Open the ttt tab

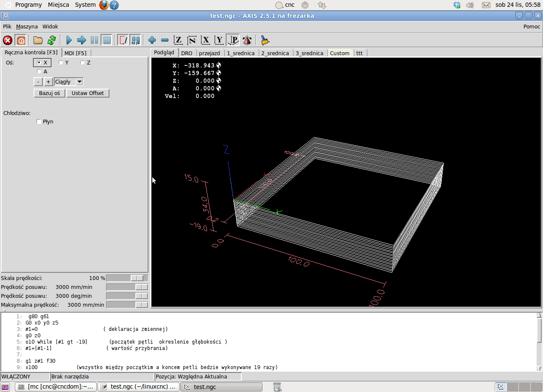(360, 53)
